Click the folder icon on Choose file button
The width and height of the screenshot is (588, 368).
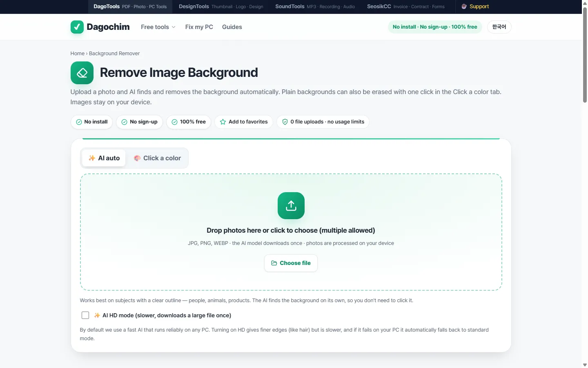(x=274, y=263)
